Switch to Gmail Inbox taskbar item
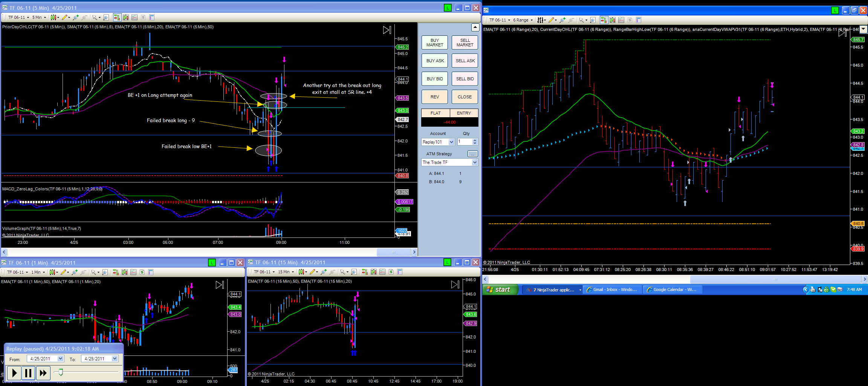868x386 pixels. pyautogui.click(x=613, y=289)
